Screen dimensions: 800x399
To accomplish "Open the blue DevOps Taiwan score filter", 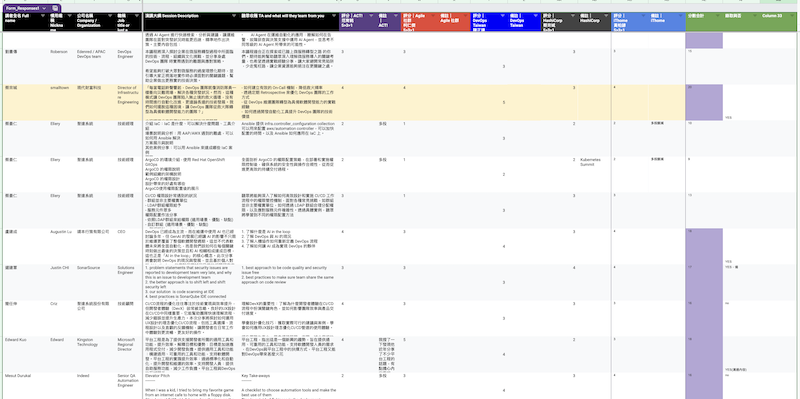I will [502, 16].
